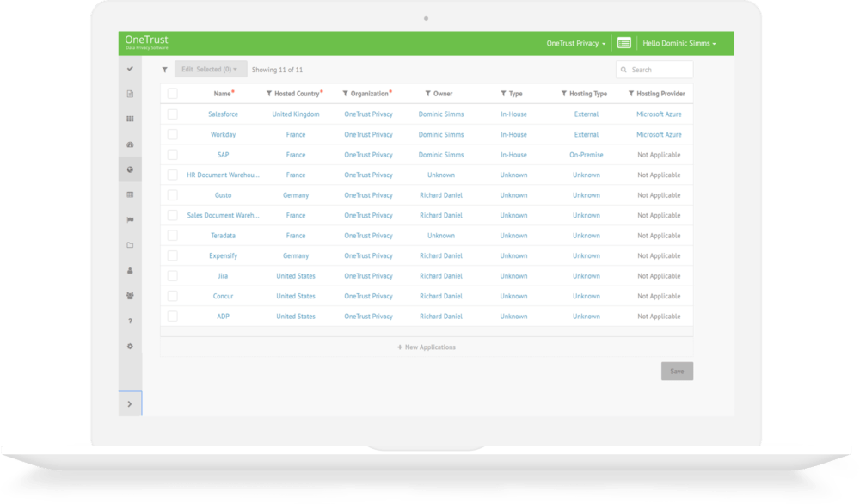This screenshot has height=504, width=860.
Task: Check the Workday row checkbox
Action: coord(172,134)
